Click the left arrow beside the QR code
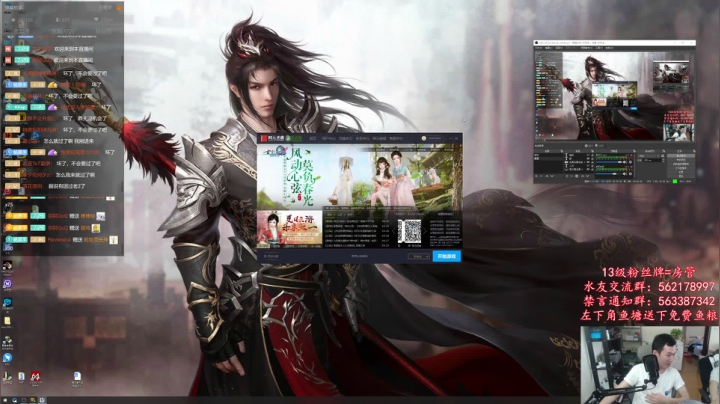 click(x=394, y=231)
